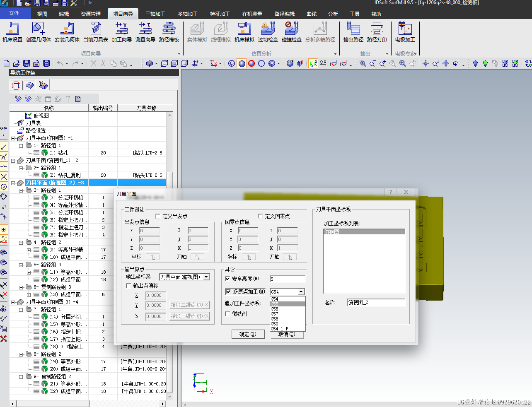
Task: Select the 刀具表 tree item
Action: click(33, 123)
